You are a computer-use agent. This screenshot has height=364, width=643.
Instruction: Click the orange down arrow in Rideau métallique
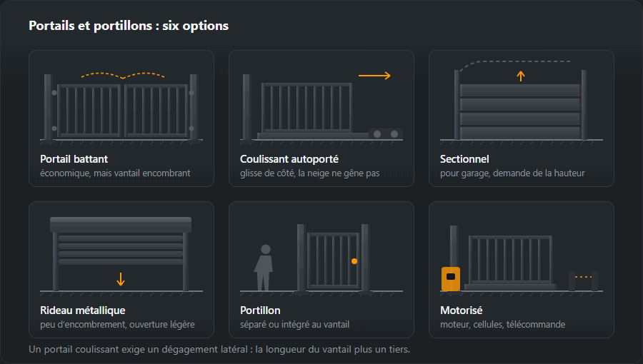[x=121, y=279]
